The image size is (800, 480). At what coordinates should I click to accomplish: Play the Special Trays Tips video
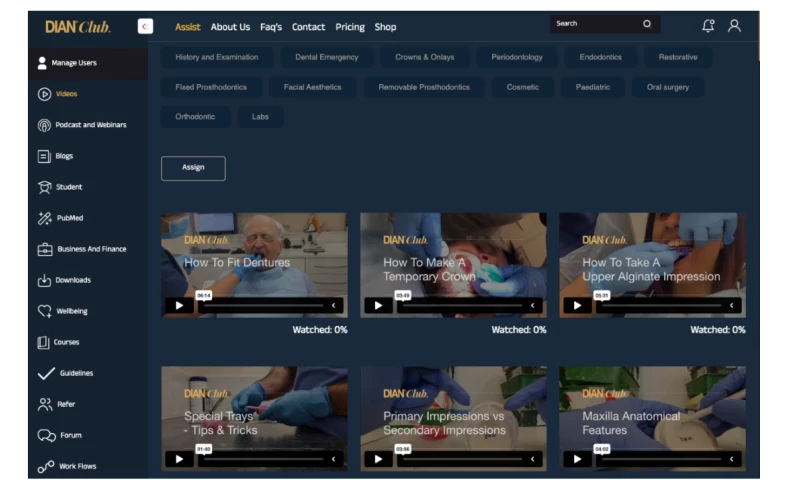tap(179, 459)
